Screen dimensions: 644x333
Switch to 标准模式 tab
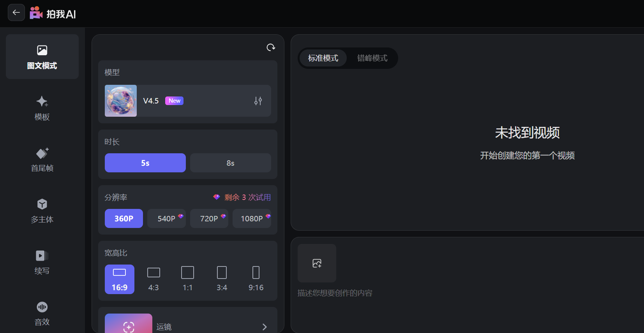(x=323, y=58)
